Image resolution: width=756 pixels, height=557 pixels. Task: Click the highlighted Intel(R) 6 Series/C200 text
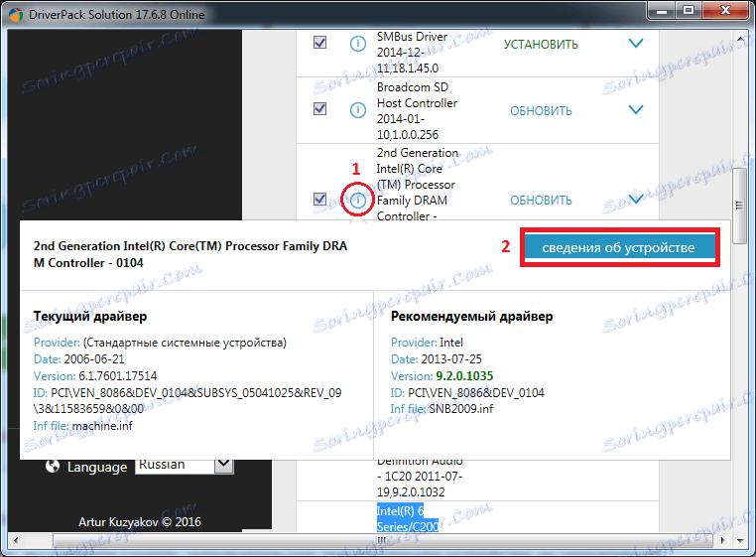point(408,519)
